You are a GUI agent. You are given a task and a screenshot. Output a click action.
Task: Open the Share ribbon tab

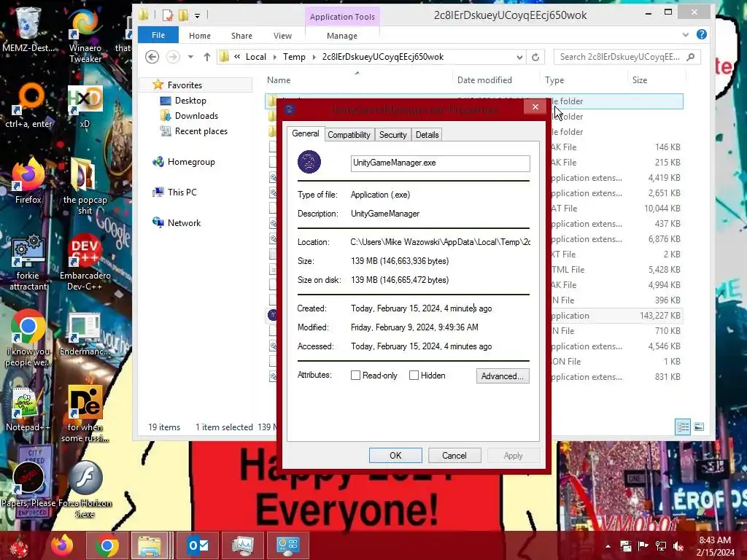click(x=241, y=36)
